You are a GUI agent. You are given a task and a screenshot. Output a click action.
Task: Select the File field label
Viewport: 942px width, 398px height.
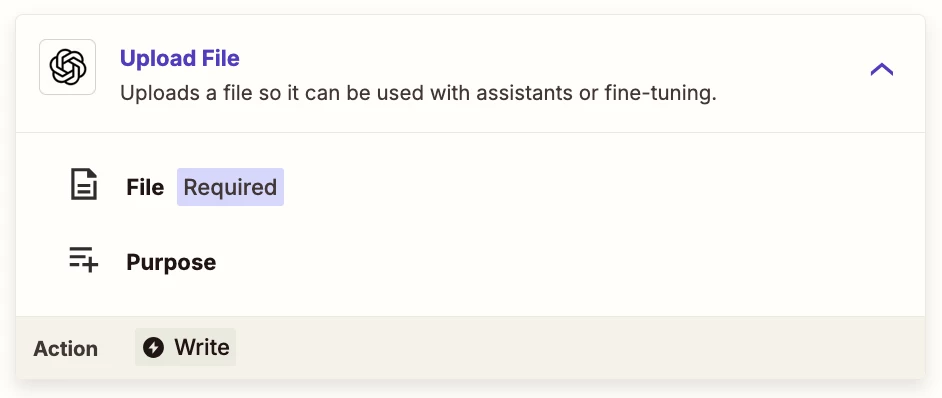pyautogui.click(x=145, y=187)
